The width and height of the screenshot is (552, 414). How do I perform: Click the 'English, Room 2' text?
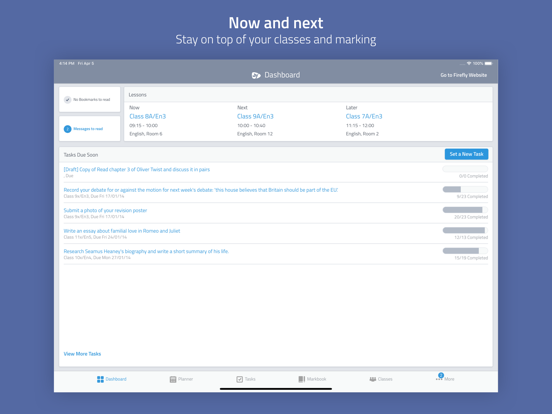362,134
